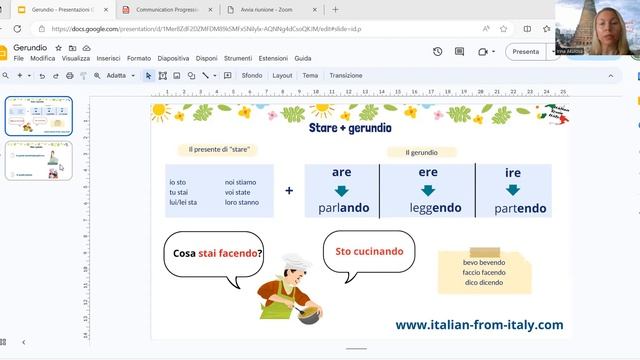This screenshot has width=640, height=360.
Task: Check the cloud save status icon
Action: coord(86,48)
